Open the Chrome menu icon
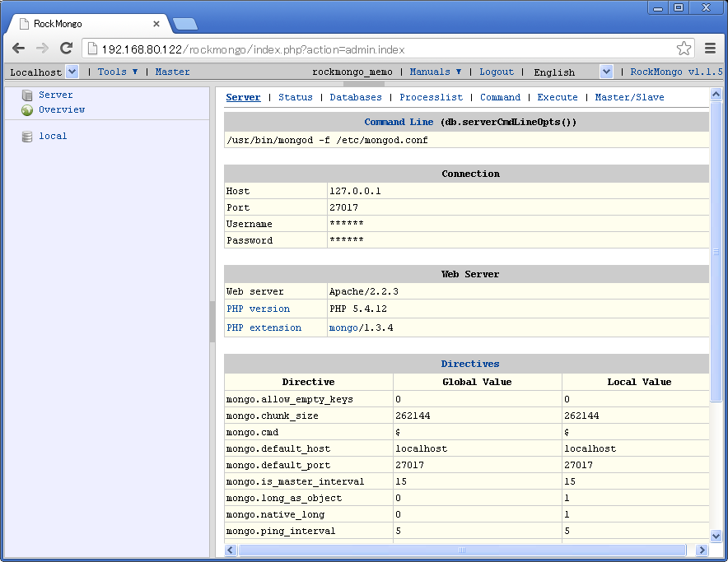The image size is (728, 562). 710,49
